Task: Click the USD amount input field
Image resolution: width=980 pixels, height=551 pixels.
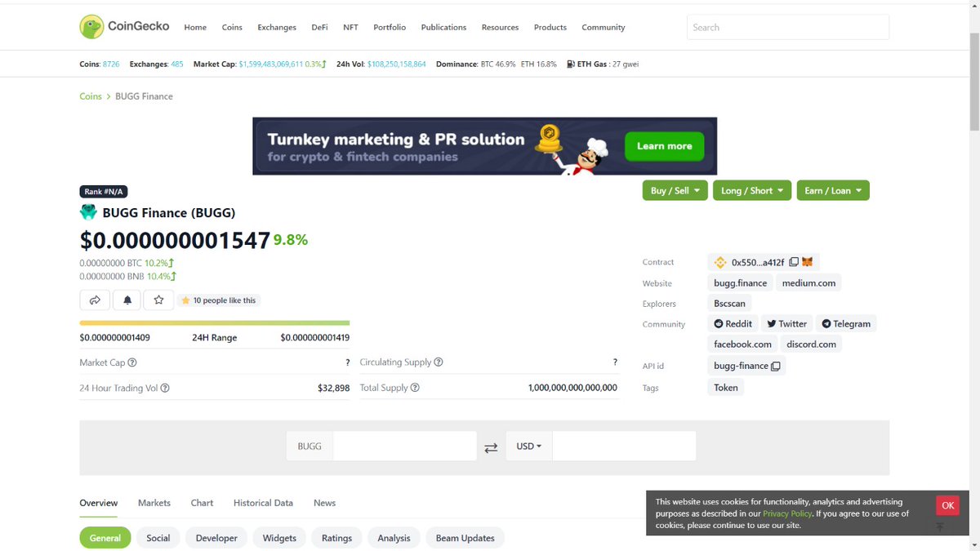Action: point(624,447)
